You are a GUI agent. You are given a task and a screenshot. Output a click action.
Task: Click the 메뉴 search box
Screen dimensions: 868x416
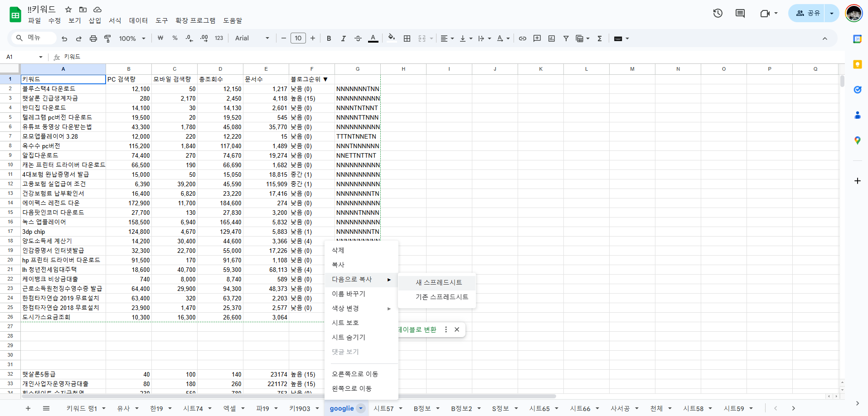tap(34, 38)
